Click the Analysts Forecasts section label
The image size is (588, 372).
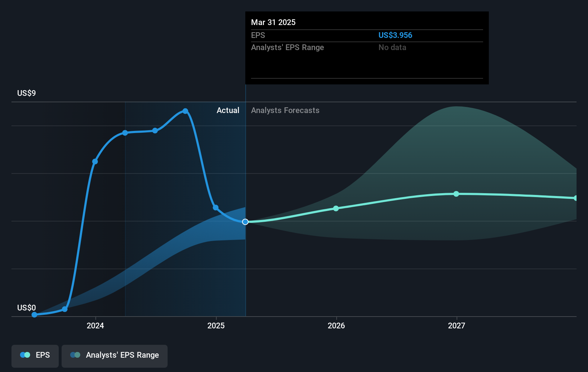[285, 110]
